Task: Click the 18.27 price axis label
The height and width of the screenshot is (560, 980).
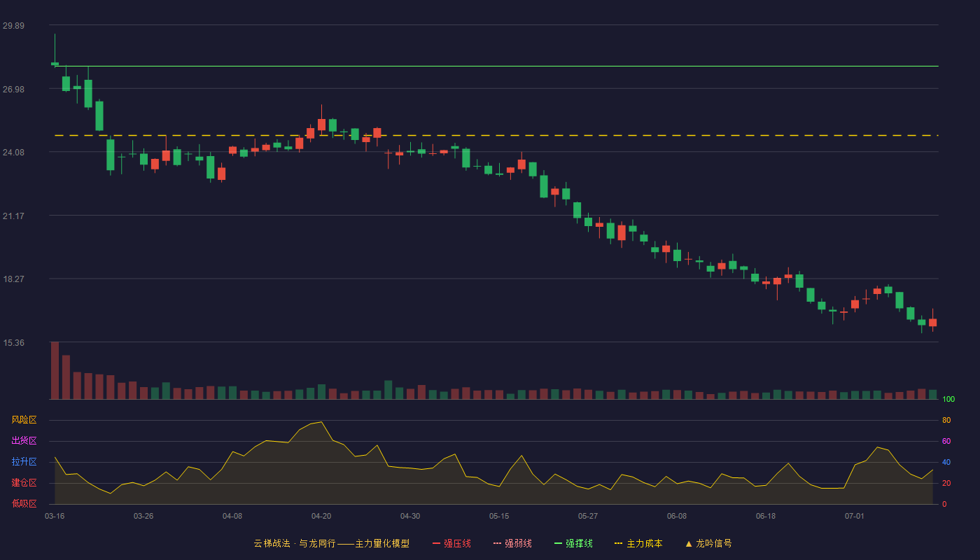Action: click(13, 279)
